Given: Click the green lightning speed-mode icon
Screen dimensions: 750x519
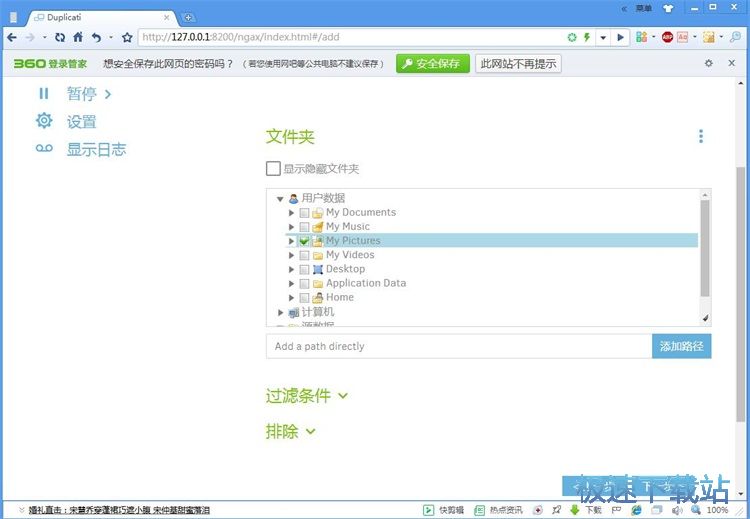Looking at the screenshot, I should 586,37.
